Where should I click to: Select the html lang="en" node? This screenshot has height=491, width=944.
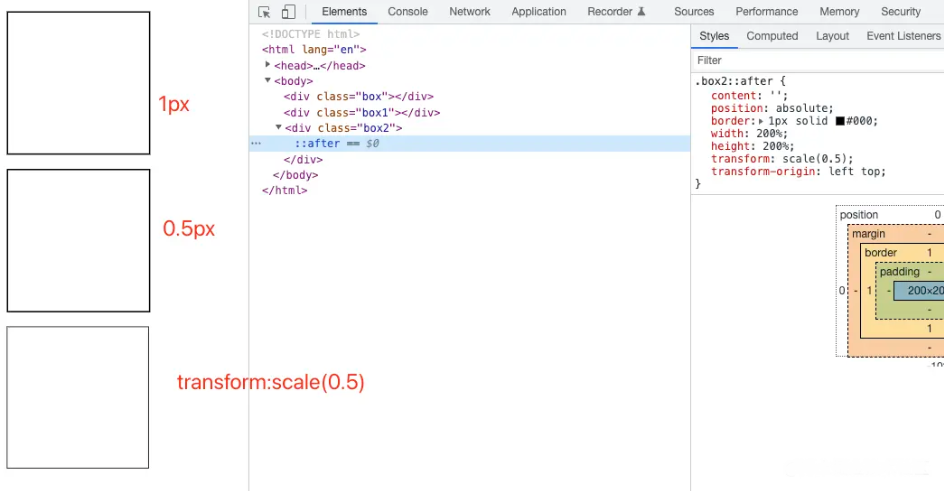[x=314, y=49]
